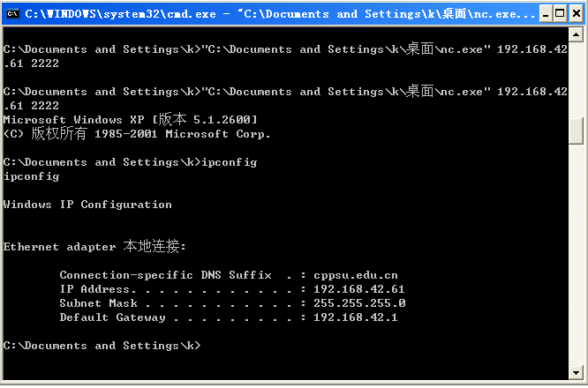The image size is (588, 388).
Task: Click the scrollbar up arrow
Action: tap(577, 34)
